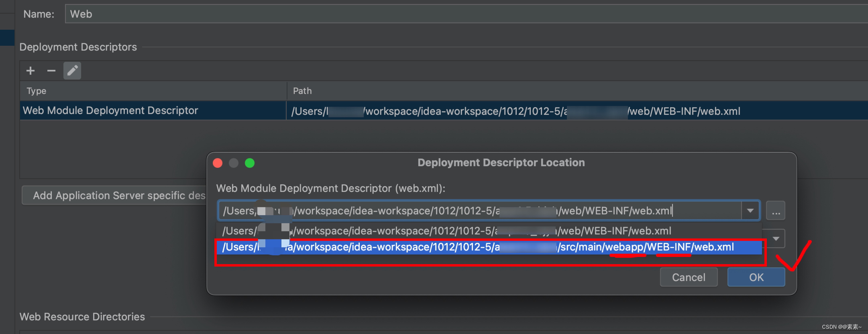Click OK in Deployment Descriptor Location dialog
The image size is (868, 334).
756,277
